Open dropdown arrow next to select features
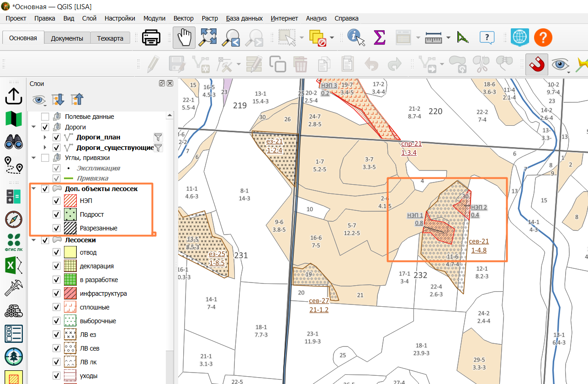Image resolution: width=588 pixels, height=384 pixels. tap(302, 38)
